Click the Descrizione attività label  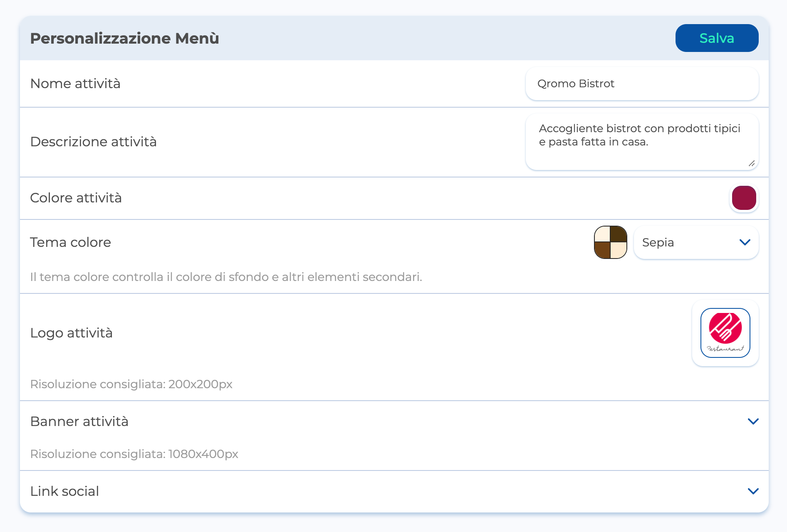(94, 142)
